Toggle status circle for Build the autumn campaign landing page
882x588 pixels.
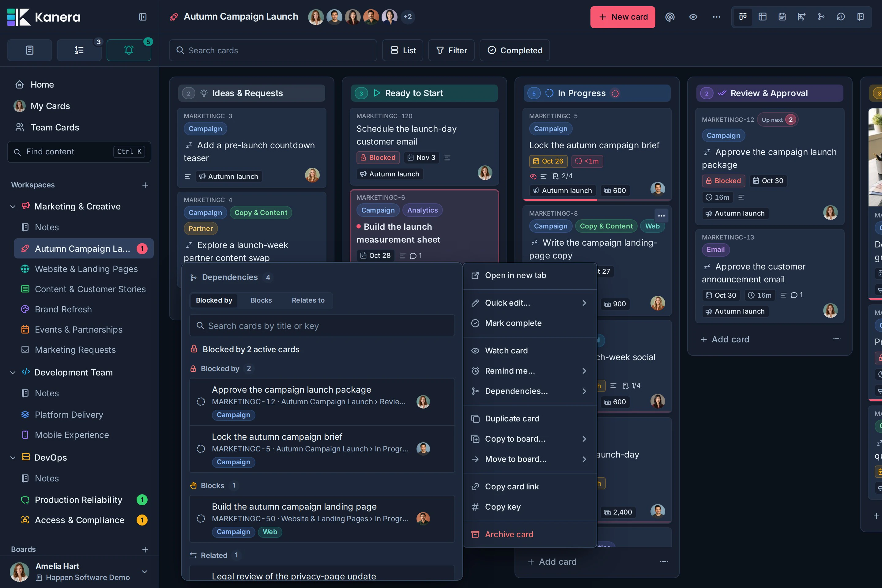point(201,518)
